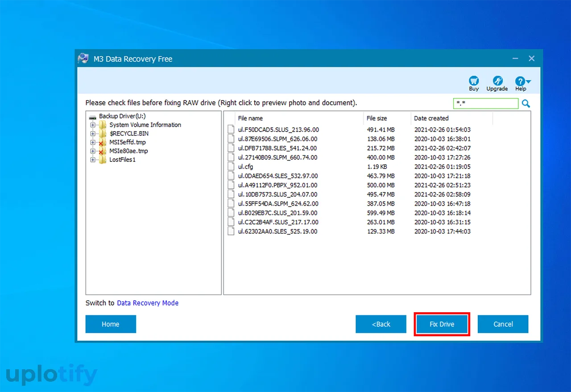The width and height of the screenshot is (571, 392).
Task: Select file name ul.62302AA0.SLES_525.19.00
Action: coord(277,231)
